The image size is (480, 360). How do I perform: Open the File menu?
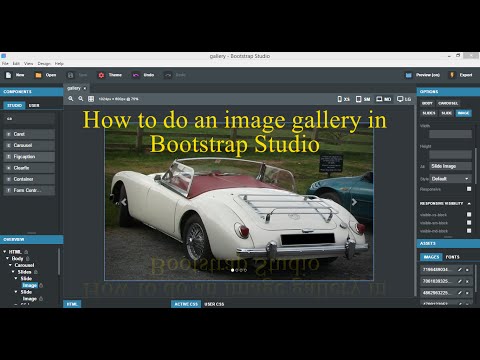point(5,63)
